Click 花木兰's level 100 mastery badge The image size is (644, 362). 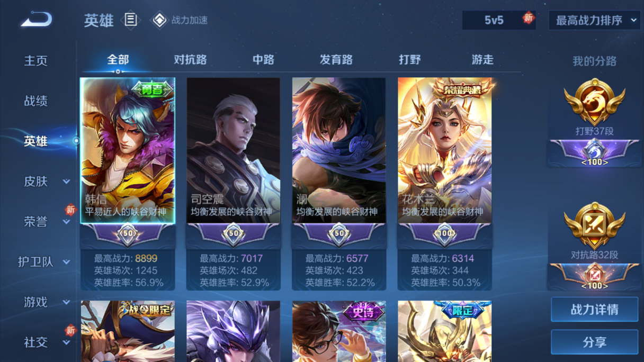[x=444, y=233]
